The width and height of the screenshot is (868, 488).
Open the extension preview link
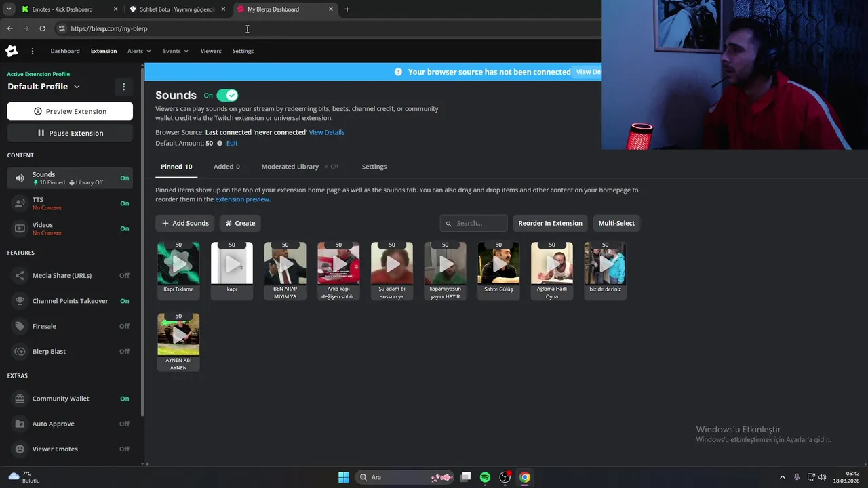(x=243, y=199)
